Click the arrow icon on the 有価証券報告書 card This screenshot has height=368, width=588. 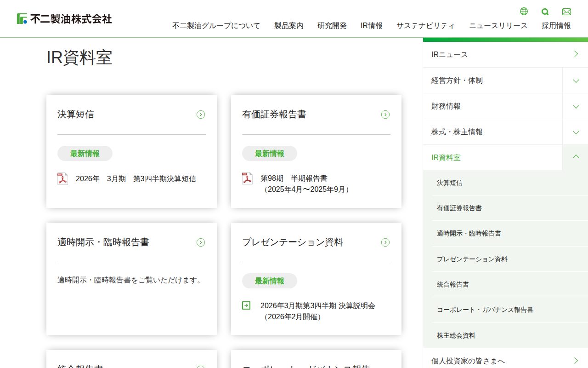click(385, 115)
